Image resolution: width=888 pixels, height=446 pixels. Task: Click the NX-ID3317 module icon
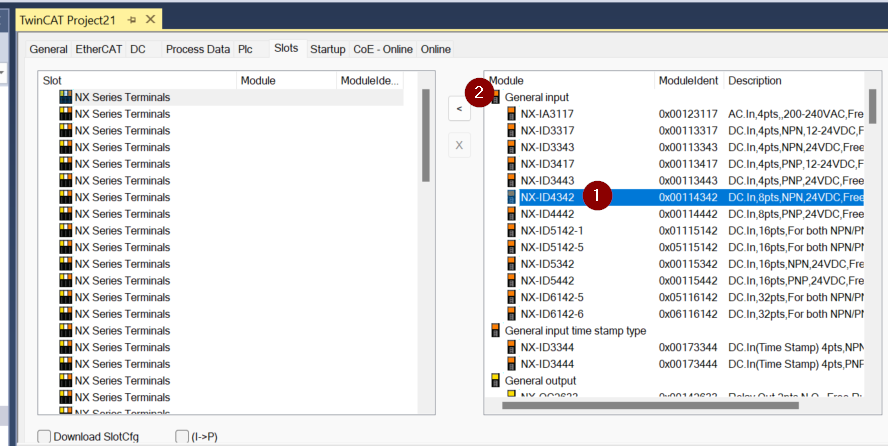click(x=511, y=131)
